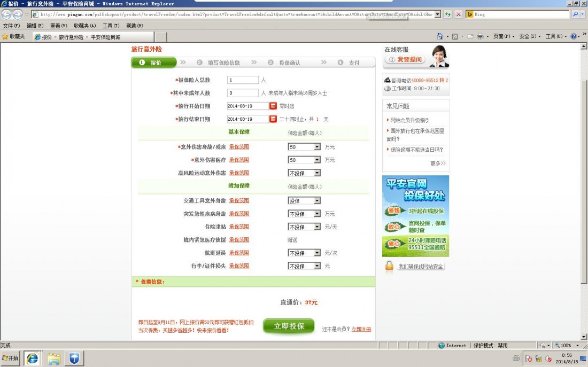Click the 平安官网投保好处 banner
The image size is (588, 367).
point(415,216)
